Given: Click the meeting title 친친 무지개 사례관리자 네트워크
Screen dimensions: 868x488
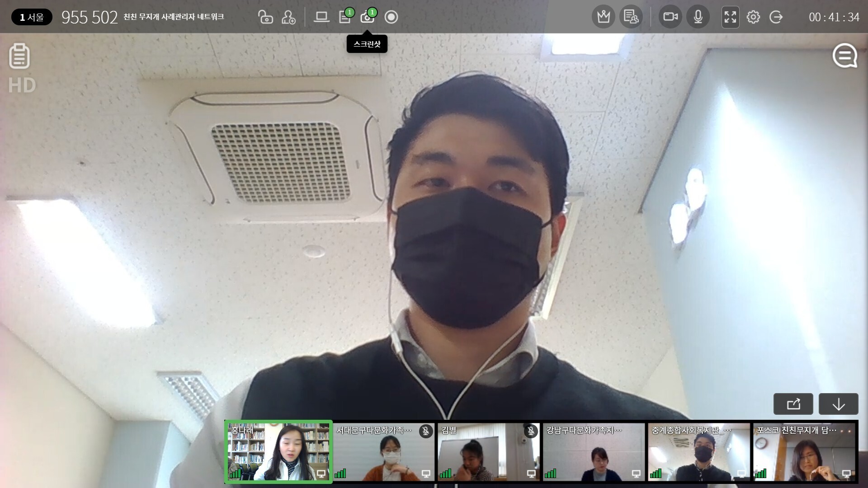Looking at the screenshot, I should [174, 17].
